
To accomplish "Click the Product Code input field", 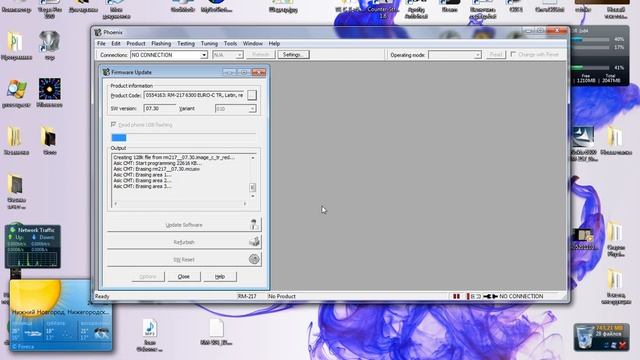I will point(194,95).
